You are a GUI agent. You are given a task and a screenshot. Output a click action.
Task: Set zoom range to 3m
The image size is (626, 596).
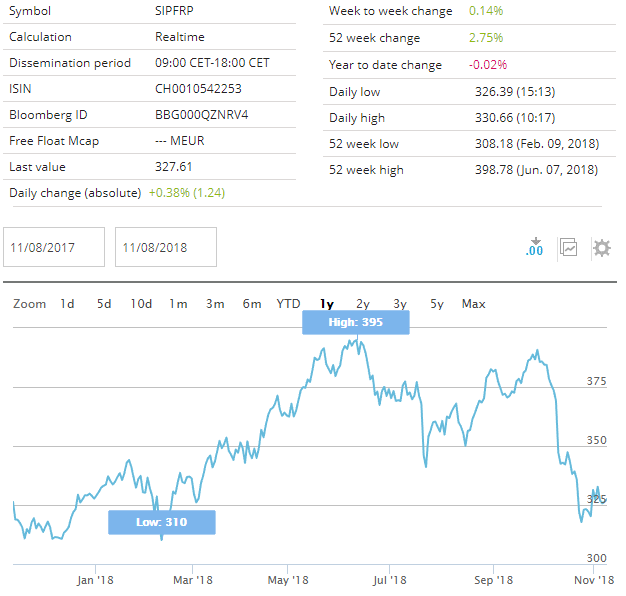point(215,304)
